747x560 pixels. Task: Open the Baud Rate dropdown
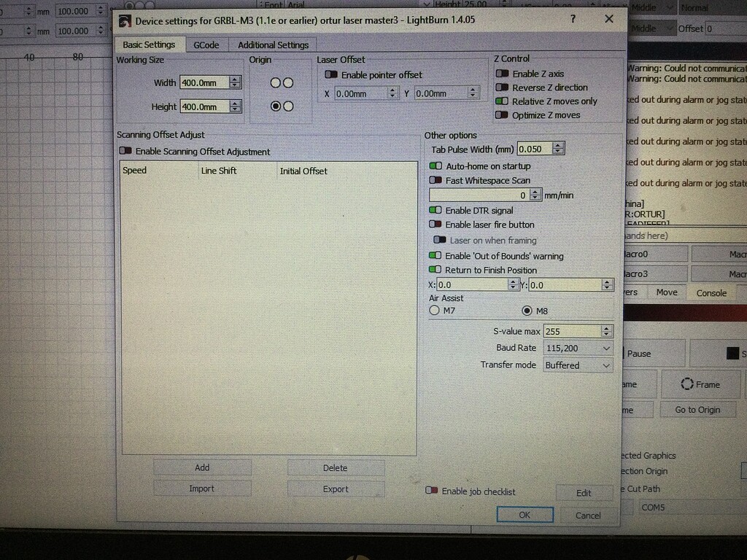coord(578,349)
